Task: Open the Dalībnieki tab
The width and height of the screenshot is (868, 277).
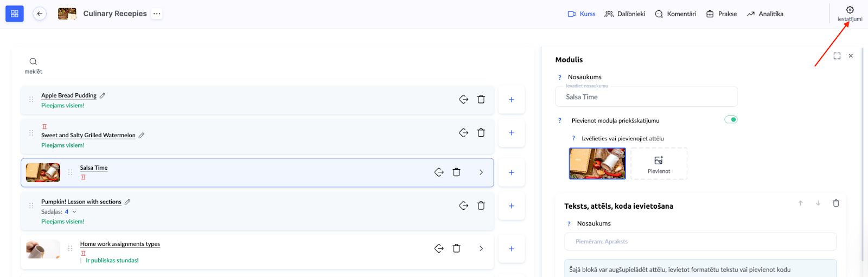Action: pyautogui.click(x=625, y=14)
